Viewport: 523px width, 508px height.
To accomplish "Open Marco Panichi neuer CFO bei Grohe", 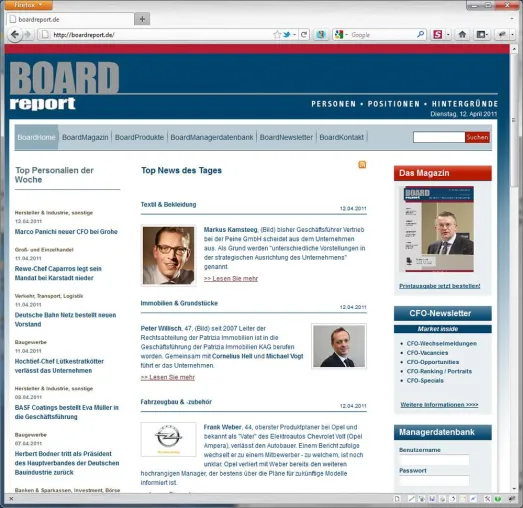I will coord(66,231).
